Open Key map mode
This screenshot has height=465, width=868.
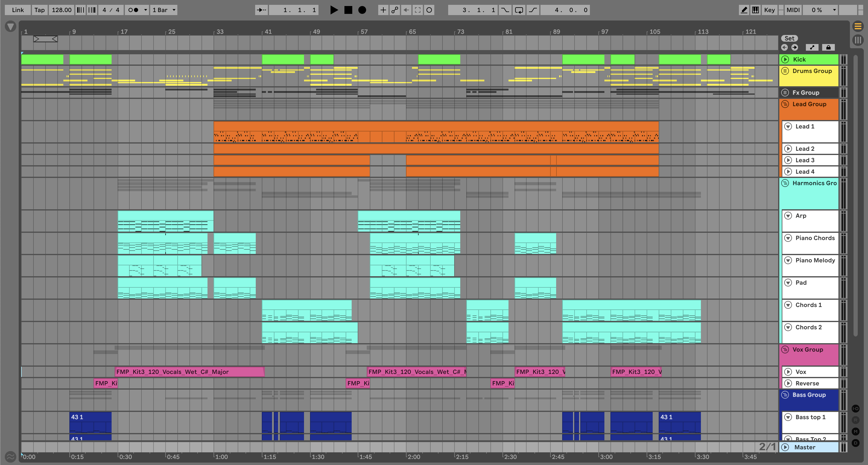click(x=769, y=10)
